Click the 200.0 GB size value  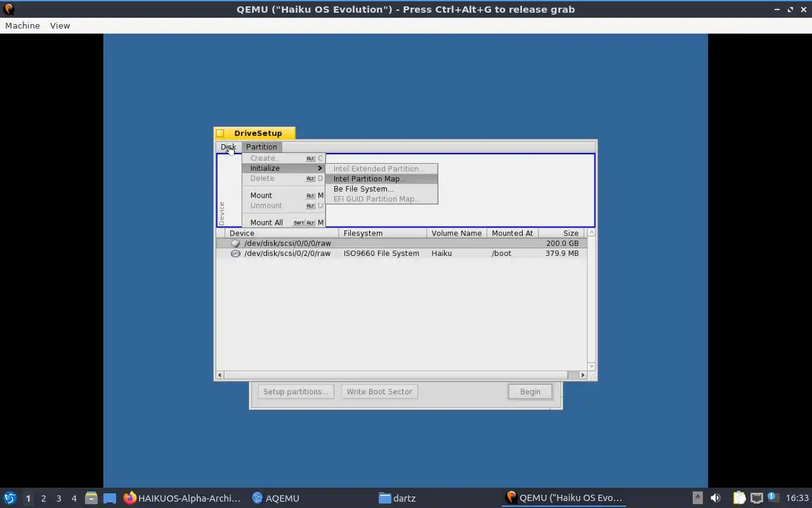(562, 243)
